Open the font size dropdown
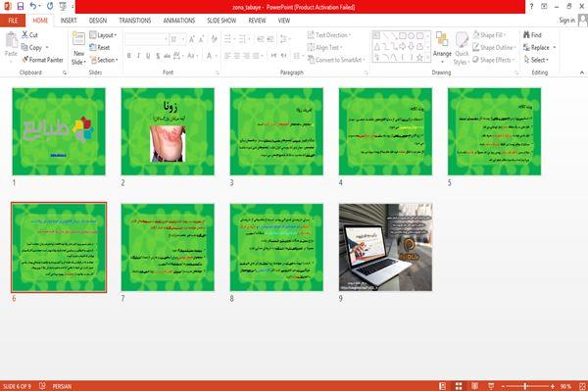The height and width of the screenshot is (391, 588). [x=183, y=39]
